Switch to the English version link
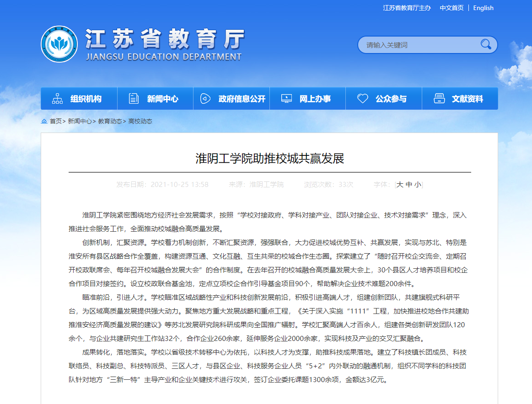 483,8
